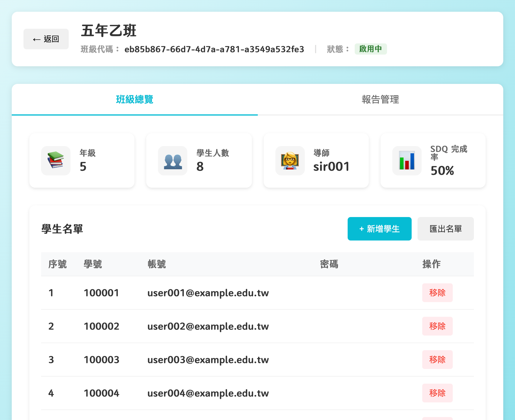Click the students icon on the 學生人數 card
515x420 pixels.
coord(173,160)
